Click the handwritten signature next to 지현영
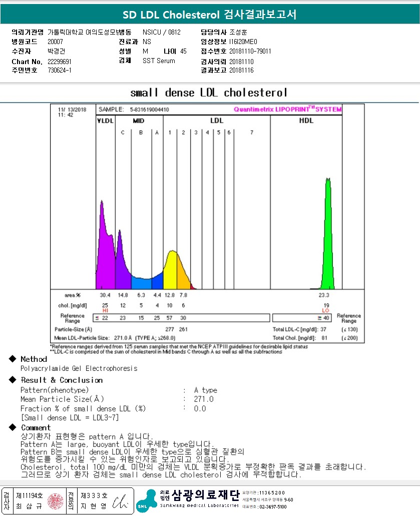Image resolution: width=420 pixels, height=520 pixels. point(120,500)
